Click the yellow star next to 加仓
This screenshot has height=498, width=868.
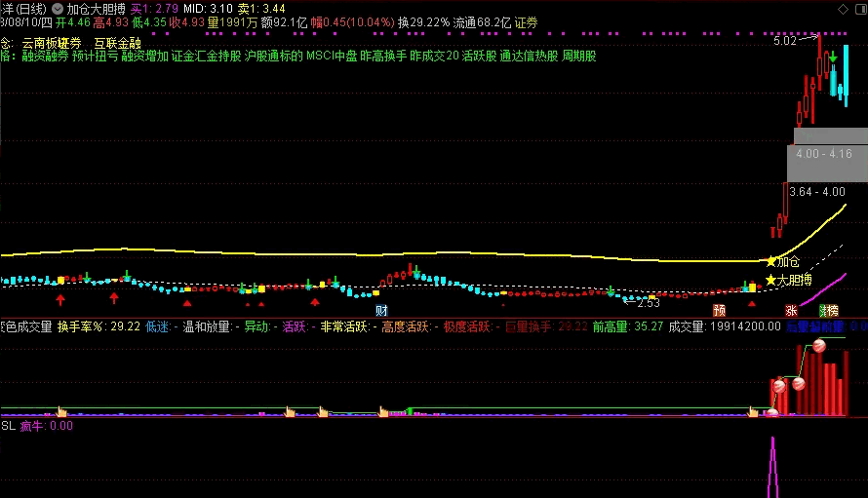770,261
